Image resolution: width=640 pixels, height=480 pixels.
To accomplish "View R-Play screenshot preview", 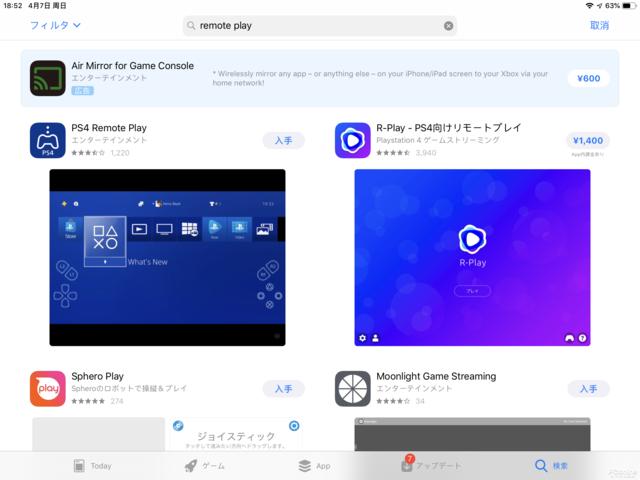I will tap(472, 258).
